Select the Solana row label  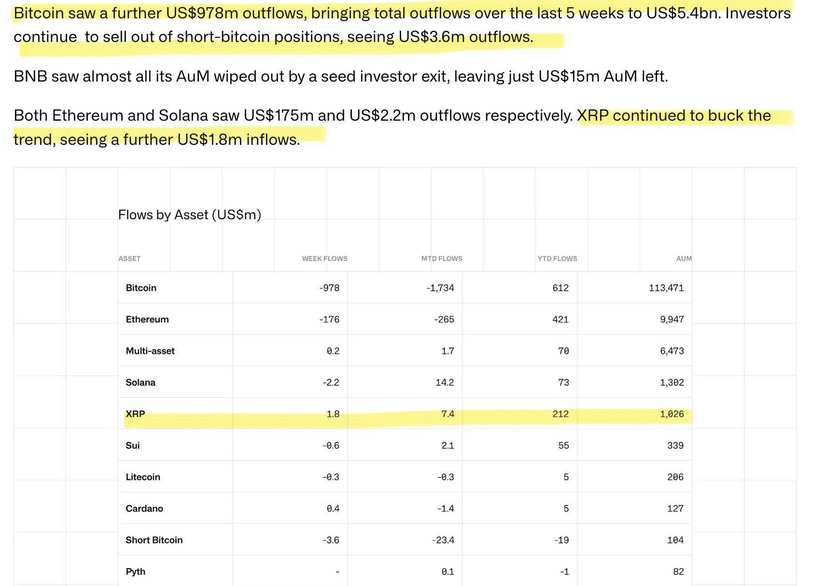click(140, 382)
